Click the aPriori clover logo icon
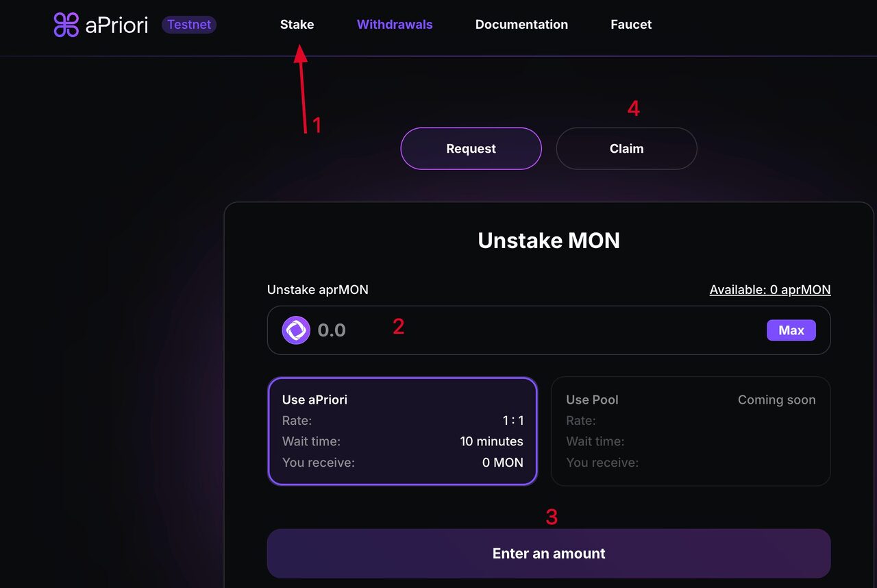Screen dimensions: 877x588 [x=66, y=25]
